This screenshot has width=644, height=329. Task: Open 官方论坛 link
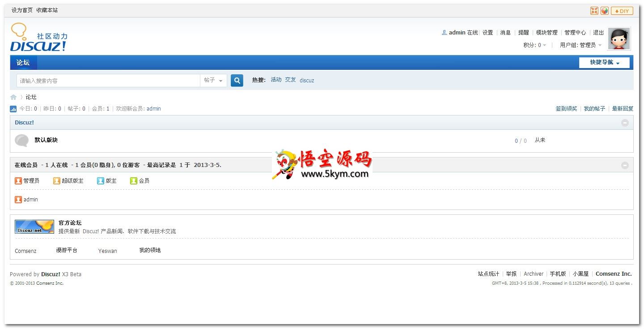coord(70,223)
